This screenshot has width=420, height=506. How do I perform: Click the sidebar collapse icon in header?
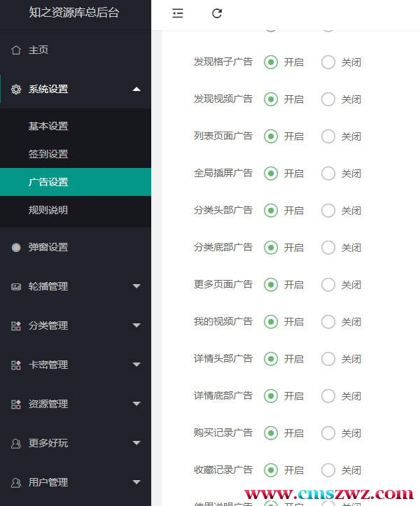[x=178, y=13]
